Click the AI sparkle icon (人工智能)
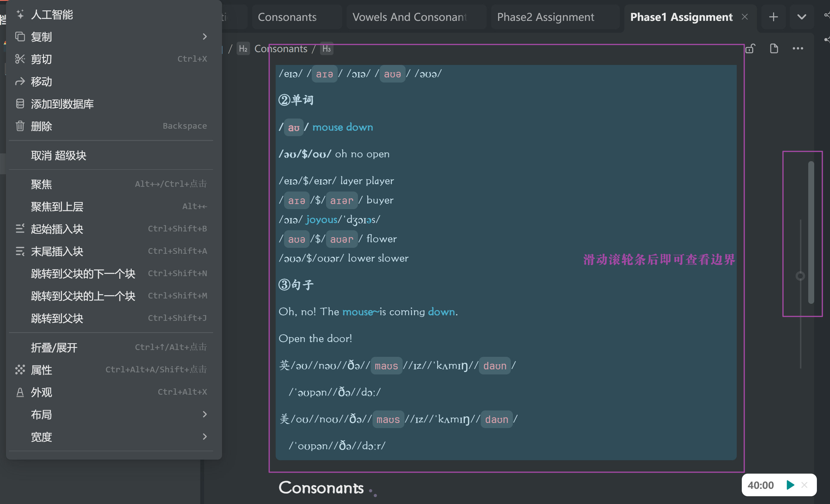Viewport: 830px width, 504px height. tap(20, 15)
